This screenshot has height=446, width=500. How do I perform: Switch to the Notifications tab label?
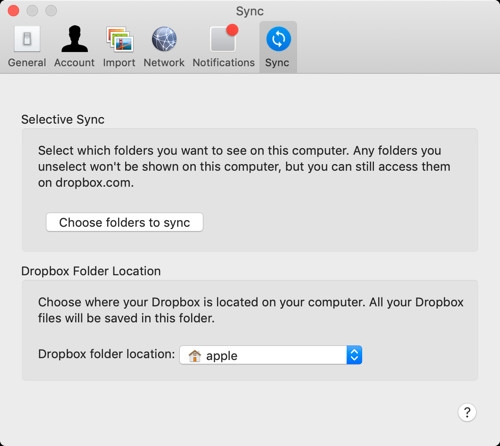tap(224, 63)
